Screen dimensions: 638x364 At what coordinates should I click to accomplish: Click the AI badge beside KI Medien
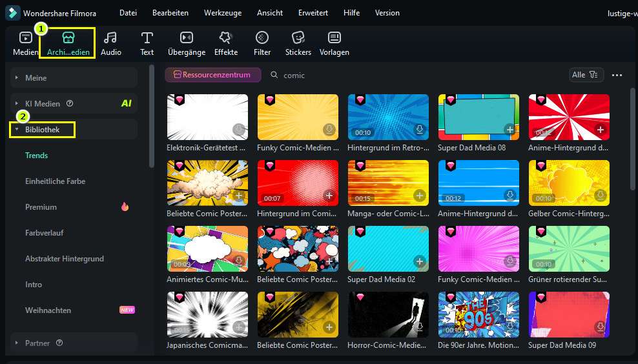coord(127,103)
